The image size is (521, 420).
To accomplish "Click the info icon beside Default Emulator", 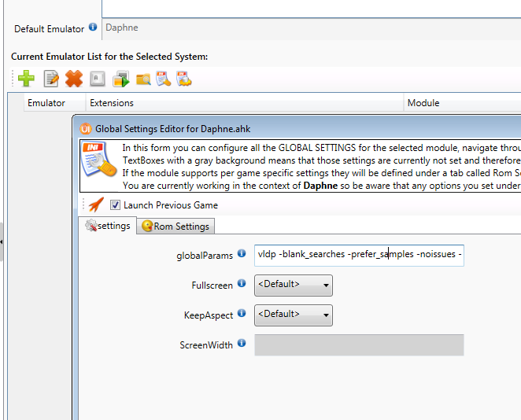I will 93,27.
